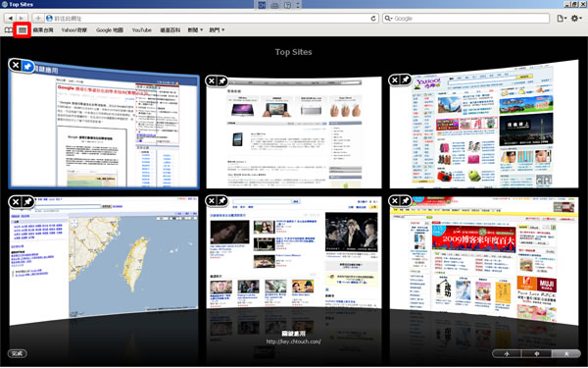
Task: Reload page with the circular arrow icon
Action: tap(373, 19)
